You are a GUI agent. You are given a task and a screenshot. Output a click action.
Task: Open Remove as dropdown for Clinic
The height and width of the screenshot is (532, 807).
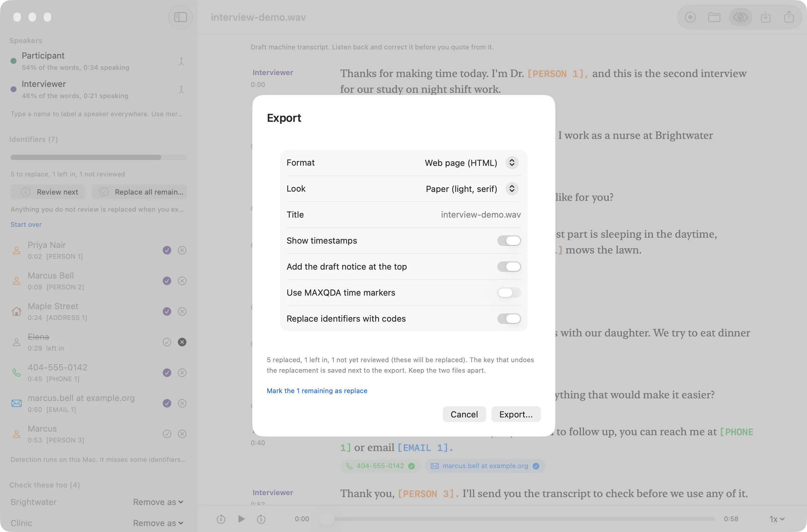tap(158, 523)
